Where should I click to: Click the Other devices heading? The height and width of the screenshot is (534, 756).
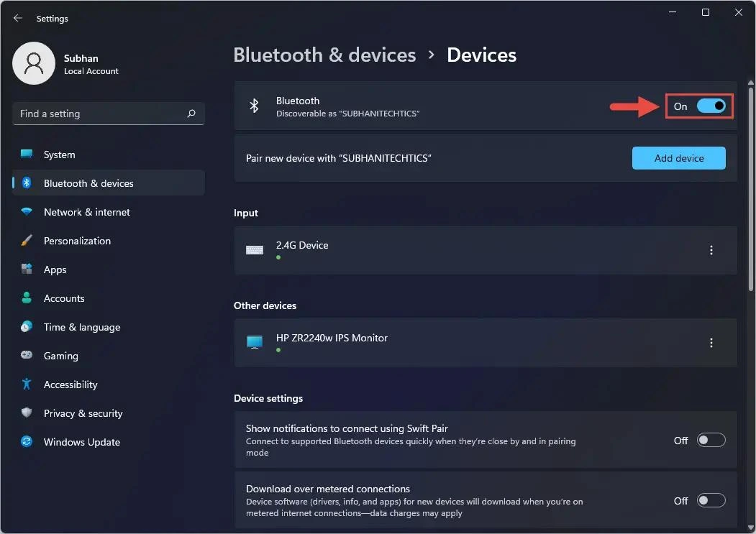point(265,305)
